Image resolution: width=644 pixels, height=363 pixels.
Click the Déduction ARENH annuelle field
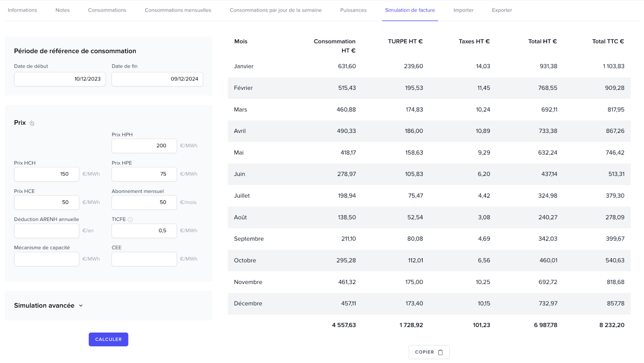pos(47,231)
